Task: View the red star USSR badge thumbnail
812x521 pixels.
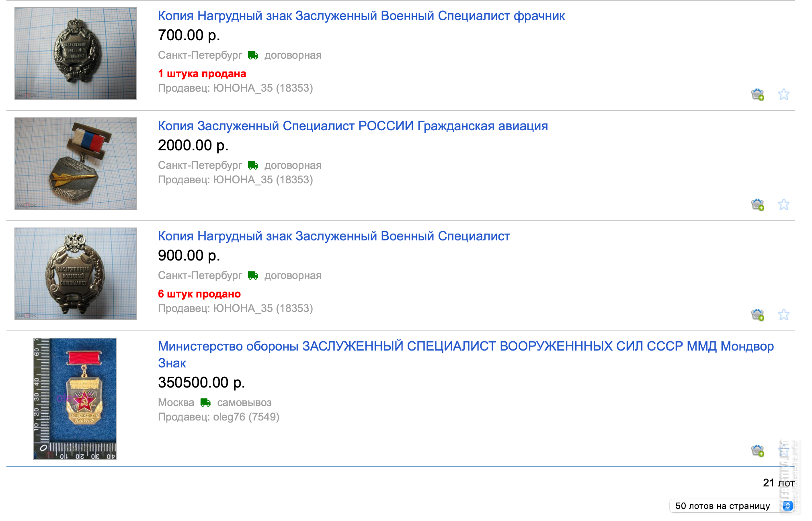Action: point(75,399)
